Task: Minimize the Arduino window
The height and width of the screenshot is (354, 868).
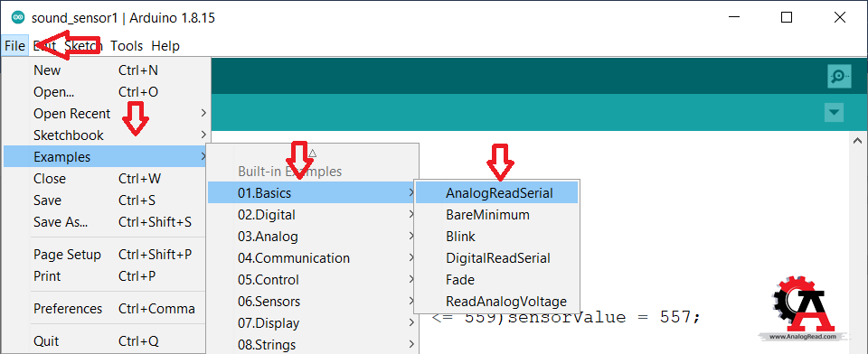Action: [733, 18]
